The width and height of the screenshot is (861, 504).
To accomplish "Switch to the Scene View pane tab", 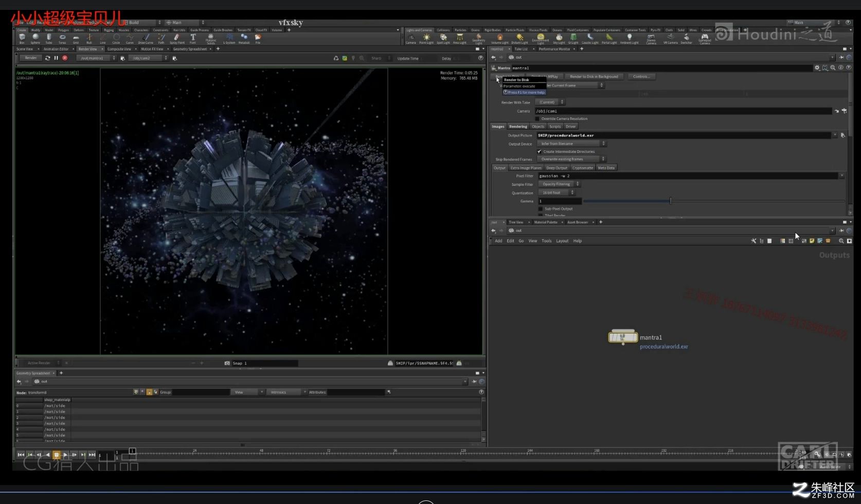I will pyautogui.click(x=25, y=49).
